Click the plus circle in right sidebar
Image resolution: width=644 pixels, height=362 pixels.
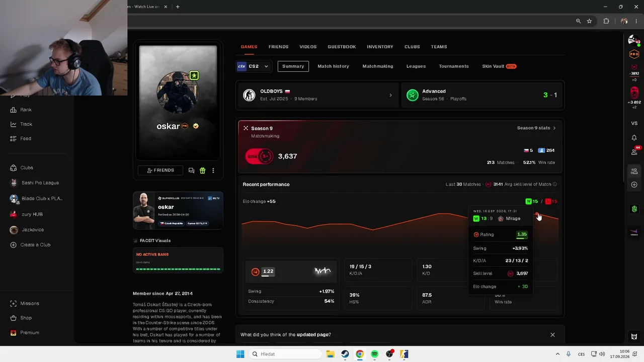[x=634, y=185]
